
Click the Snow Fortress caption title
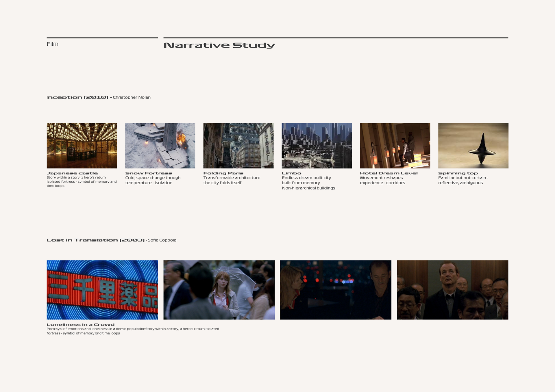tap(149, 173)
